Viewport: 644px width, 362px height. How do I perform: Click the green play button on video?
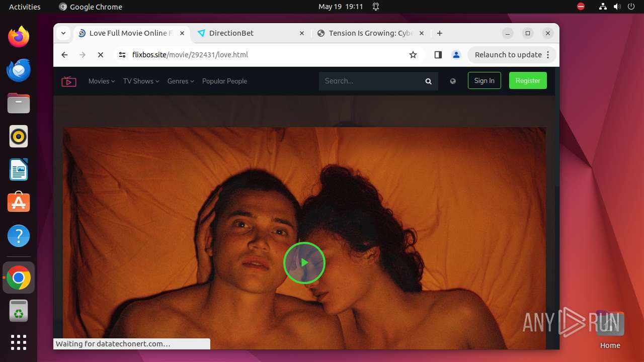(304, 262)
